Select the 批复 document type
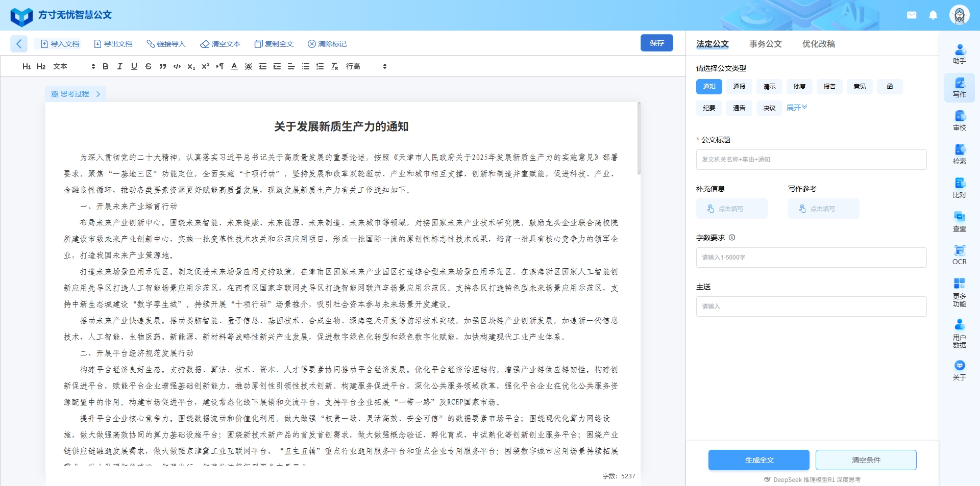The image size is (980, 486). point(799,87)
